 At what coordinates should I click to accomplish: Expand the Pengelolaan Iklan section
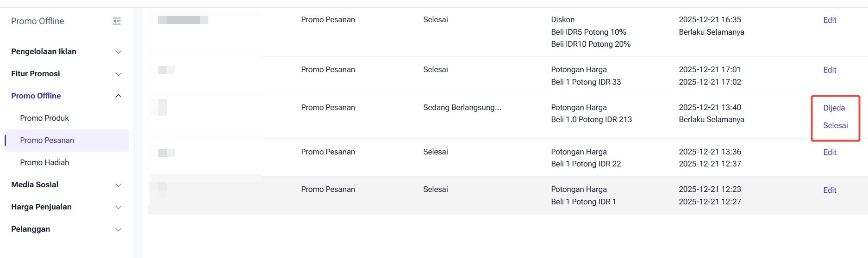tap(118, 52)
